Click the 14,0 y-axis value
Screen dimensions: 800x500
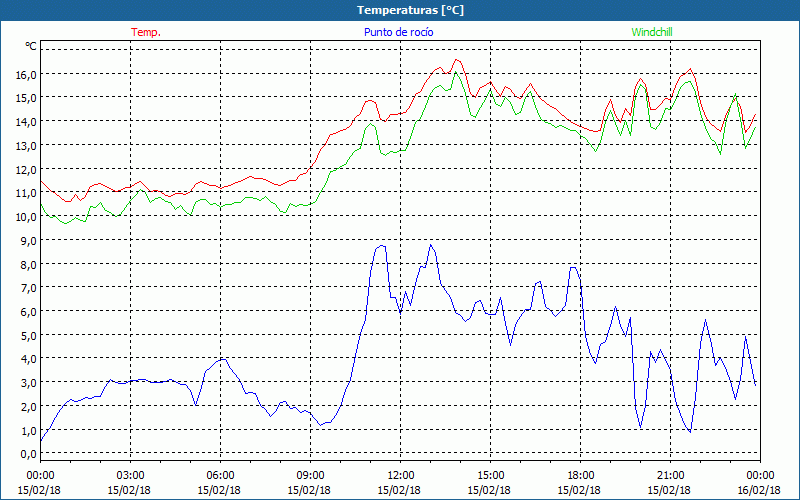(27, 121)
